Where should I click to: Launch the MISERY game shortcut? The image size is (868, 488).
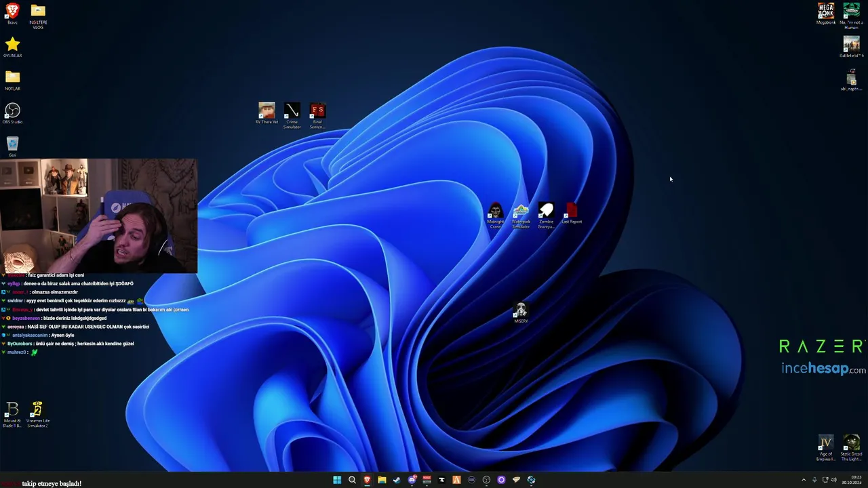(x=521, y=313)
